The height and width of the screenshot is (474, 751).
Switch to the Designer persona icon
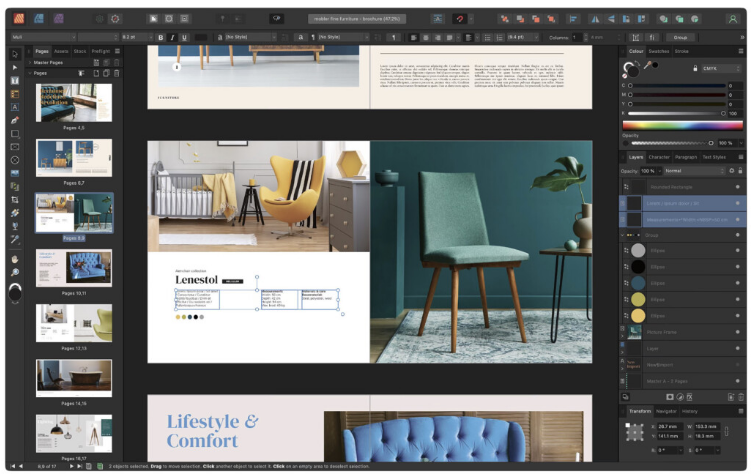pos(37,18)
